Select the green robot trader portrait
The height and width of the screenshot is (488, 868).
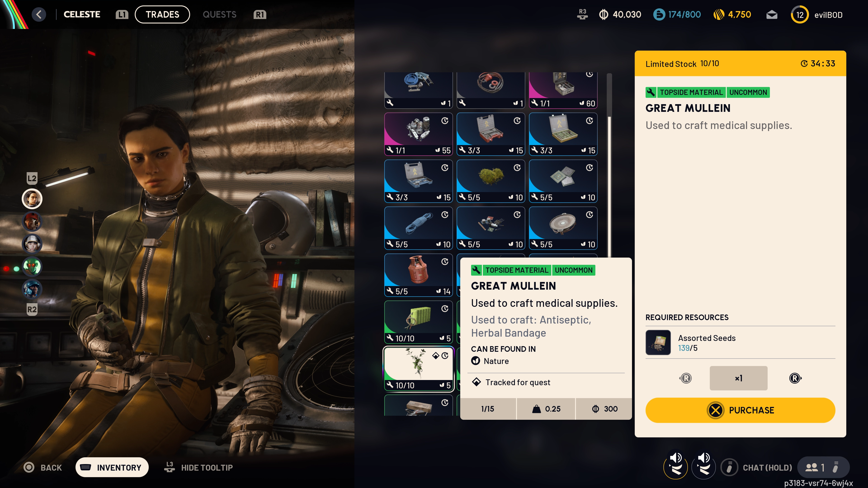32,266
